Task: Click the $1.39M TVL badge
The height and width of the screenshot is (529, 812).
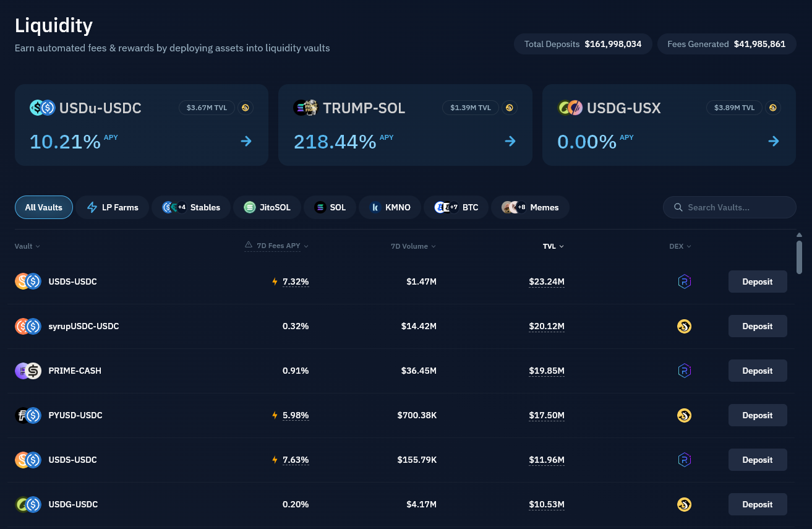Action: [471, 108]
